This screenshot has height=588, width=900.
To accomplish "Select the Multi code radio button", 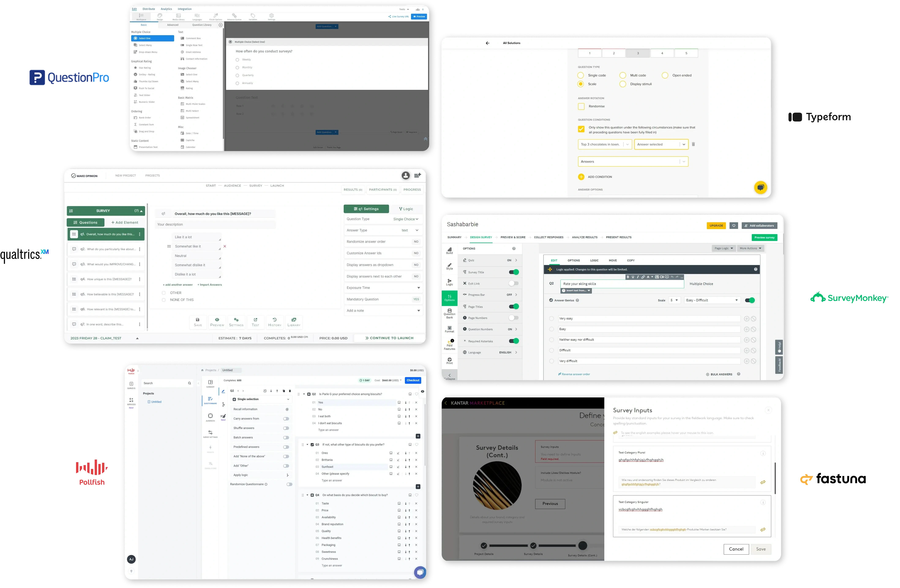I will (x=623, y=75).
